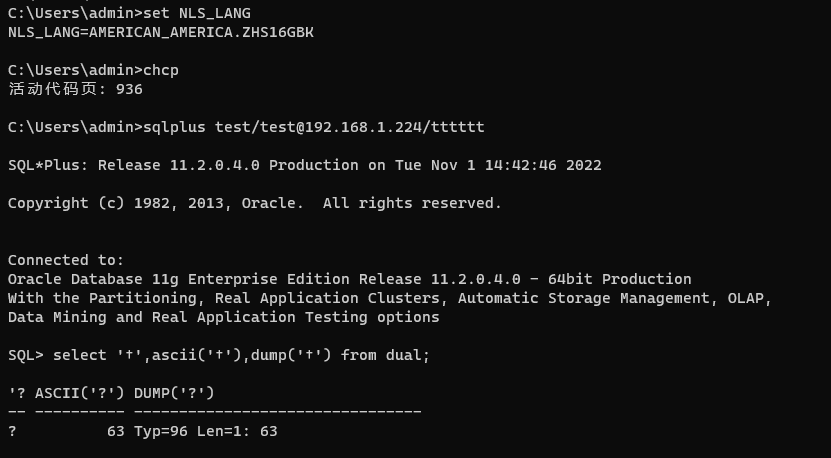This screenshot has width=831, height=458.
Task: Click the ascii result value 63
Action: click(x=116, y=431)
